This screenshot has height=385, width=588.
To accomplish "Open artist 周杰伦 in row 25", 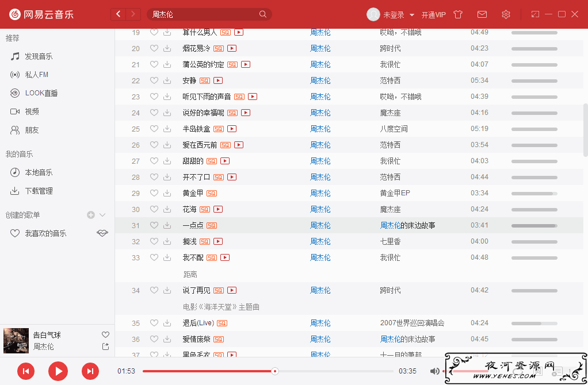I will point(320,129).
